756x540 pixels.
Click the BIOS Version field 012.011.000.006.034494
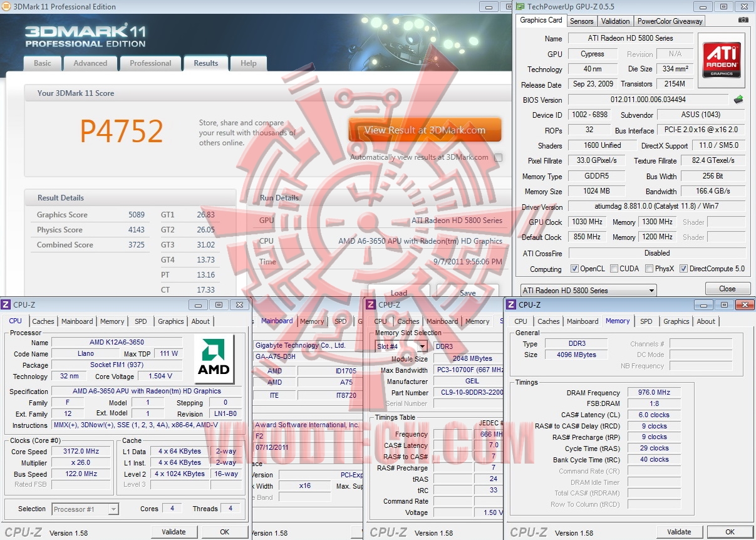[x=648, y=100]
